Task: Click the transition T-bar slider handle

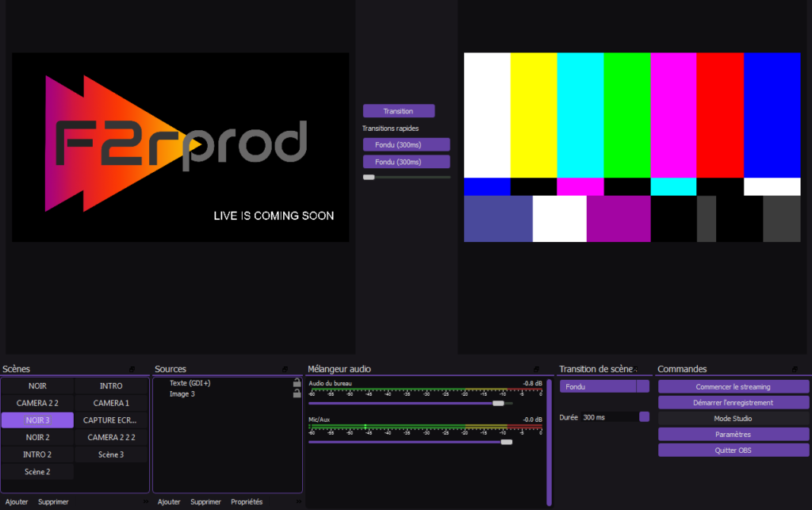Action: pos(369,177)
